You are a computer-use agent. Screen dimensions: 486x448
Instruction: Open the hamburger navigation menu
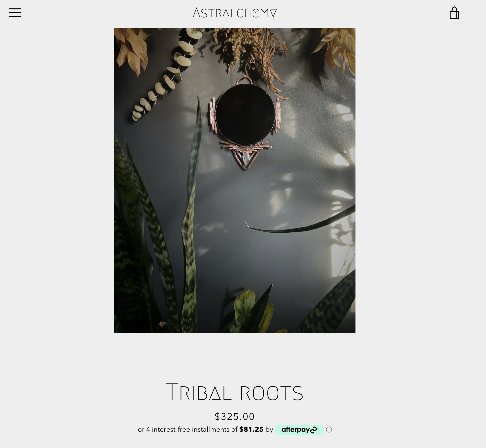point(15,13)
